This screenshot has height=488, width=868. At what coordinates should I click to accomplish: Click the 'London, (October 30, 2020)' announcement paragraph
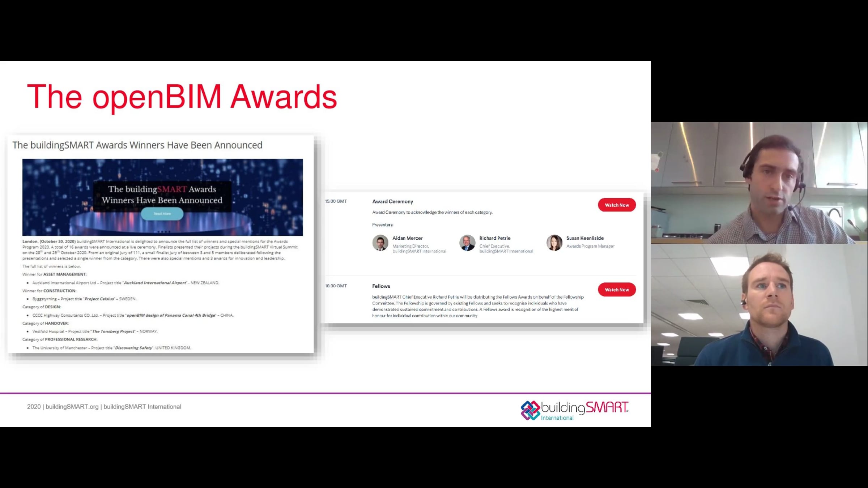coord(160,250)
